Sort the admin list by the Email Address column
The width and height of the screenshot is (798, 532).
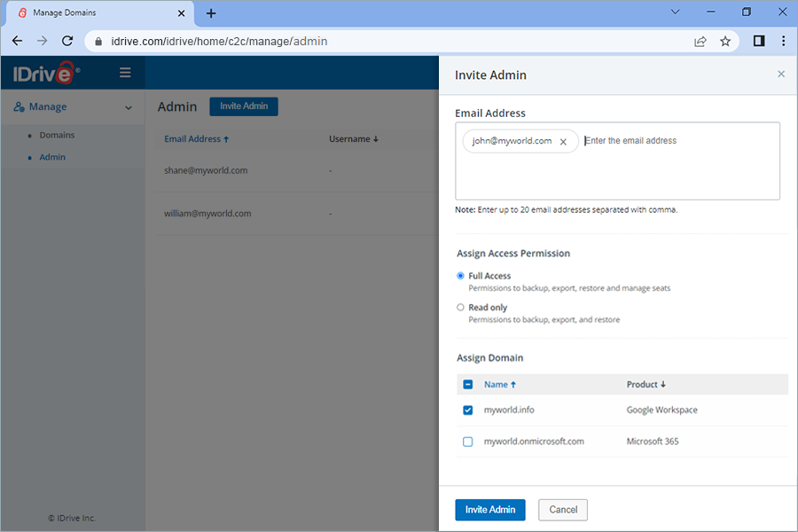click(x=197, y=139)
